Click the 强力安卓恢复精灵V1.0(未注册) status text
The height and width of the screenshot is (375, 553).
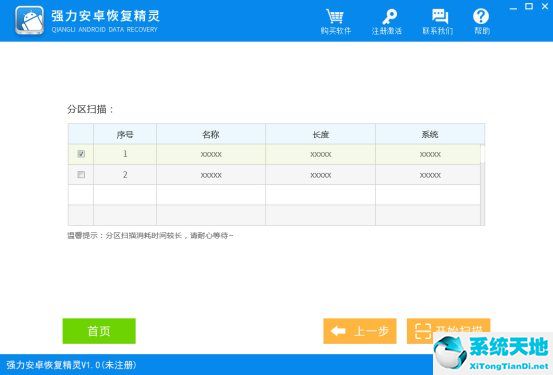(x=71, y=365)
